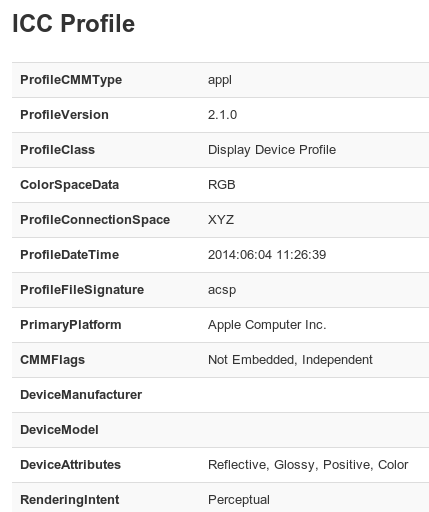Select Not Embedded, Independent text
The image size is (429, 512).
[x=290, y=360]
